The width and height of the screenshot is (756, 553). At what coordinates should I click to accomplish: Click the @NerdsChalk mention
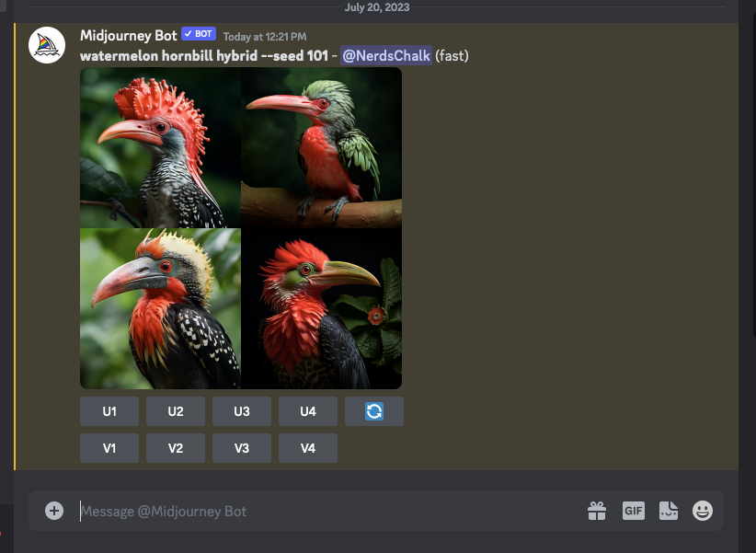click(x=386, y=56)
